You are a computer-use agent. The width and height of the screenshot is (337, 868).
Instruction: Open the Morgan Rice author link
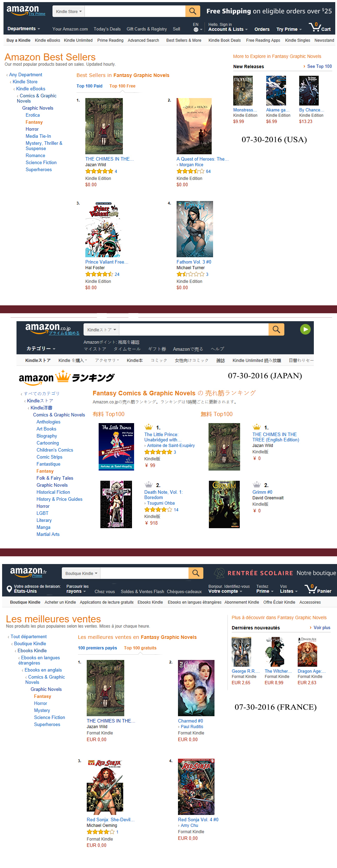click(191, 165)
